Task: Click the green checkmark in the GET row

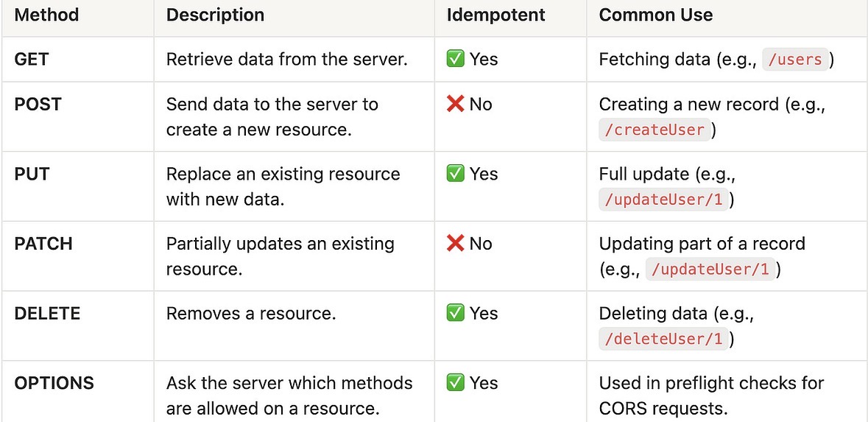Action: coord(456,60)
